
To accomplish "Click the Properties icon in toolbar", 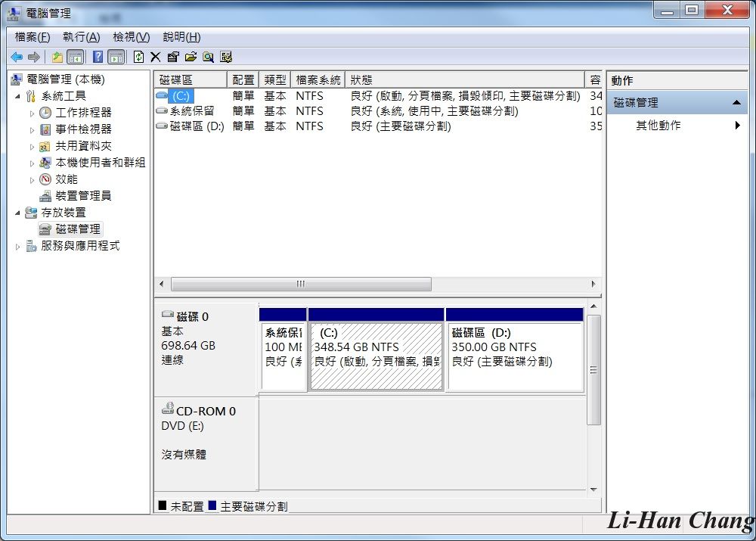I will point(173,57).
